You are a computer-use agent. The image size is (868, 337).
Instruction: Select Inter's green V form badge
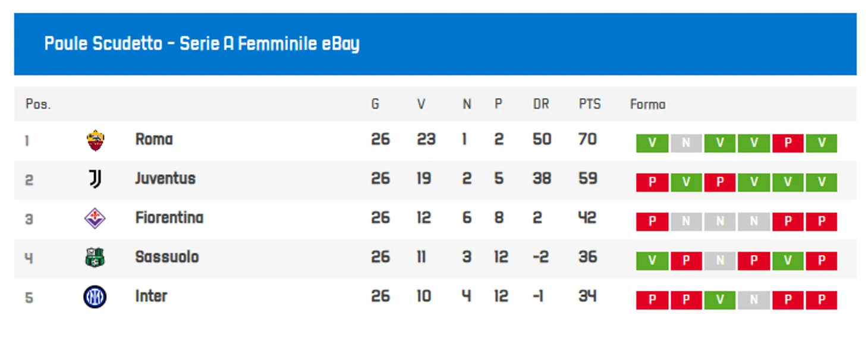click(720, 300)
